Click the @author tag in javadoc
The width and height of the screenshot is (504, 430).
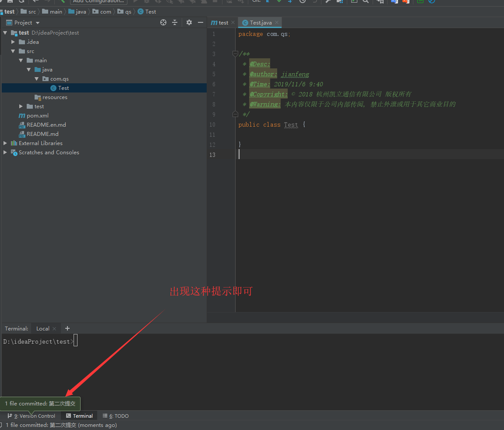click(x=263, y=74)
